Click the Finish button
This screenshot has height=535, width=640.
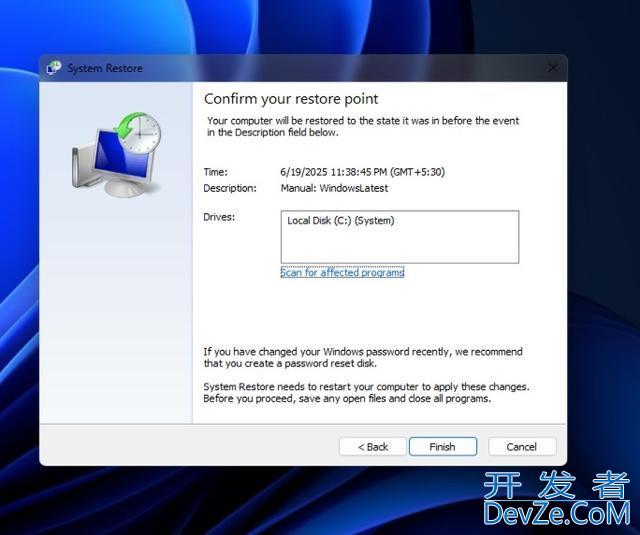(x=443, y=446)
